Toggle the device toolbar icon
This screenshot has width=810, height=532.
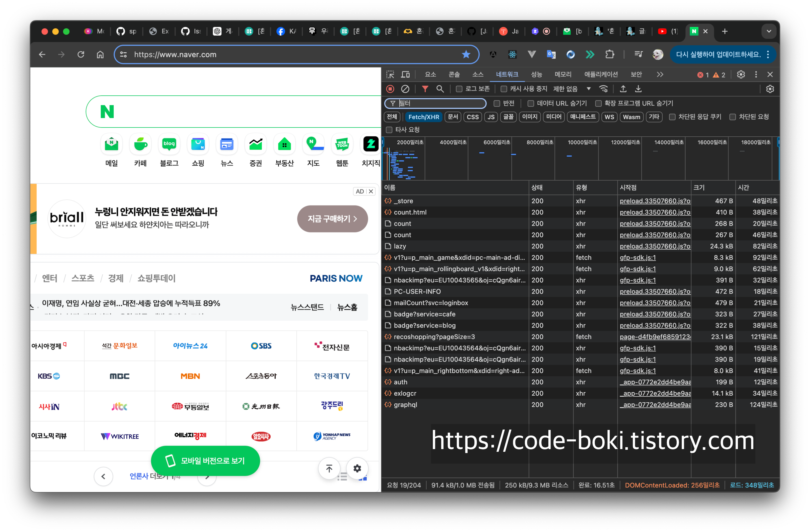pyautogui.click(x=405, y=75)
